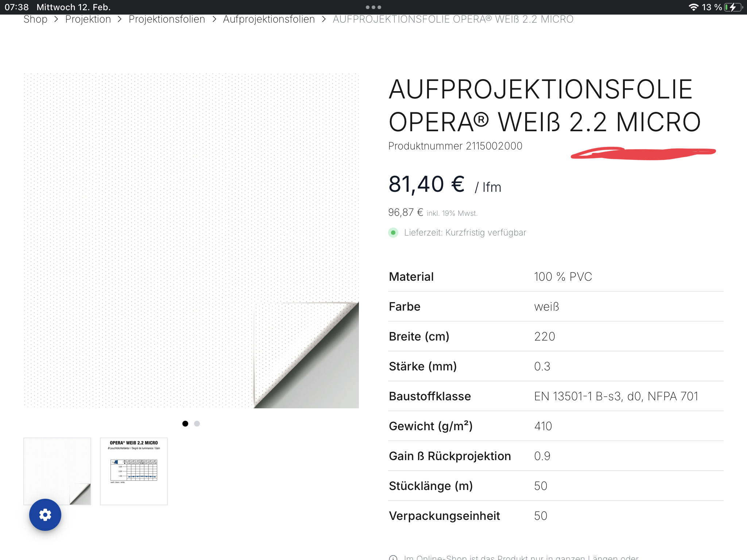Viewport: 747px width, 560px height.
Task: Tap battery percentage '13 %'
Action: tap(712, 7)
